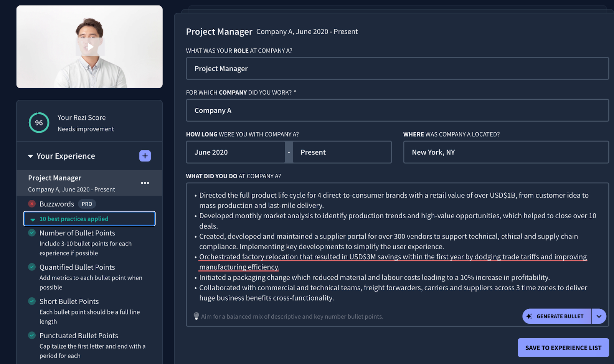Viewport: 614px width, 364px height.
Task: Click the lightbulb tip icon below the bullets
Action: [196, 316]
